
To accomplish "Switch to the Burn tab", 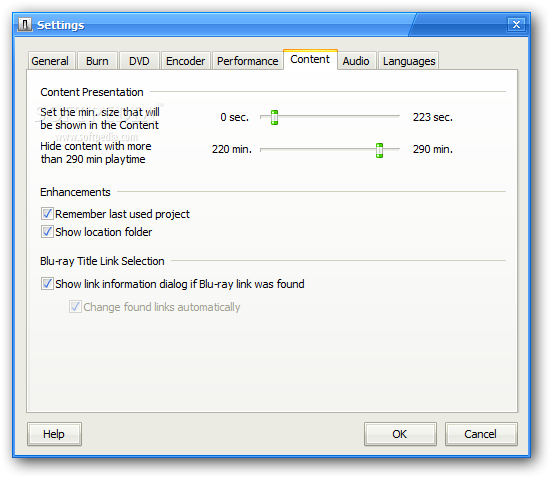I will (97, 61).
